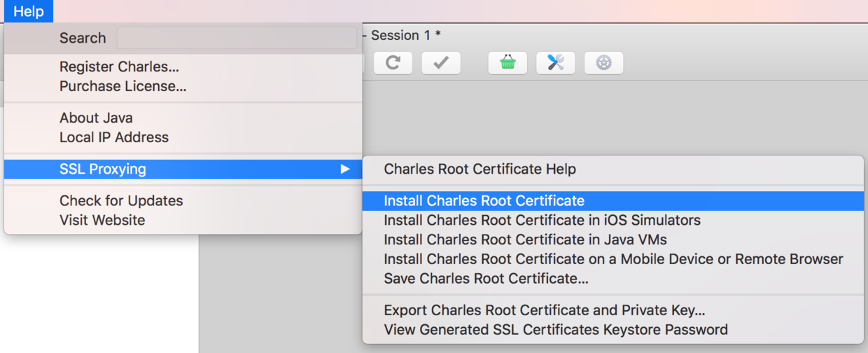The width and height of the screenshot is (868, 353).
Task: Install Charles Root Certificate in iOS Simulators
Action: pos(613,220)
